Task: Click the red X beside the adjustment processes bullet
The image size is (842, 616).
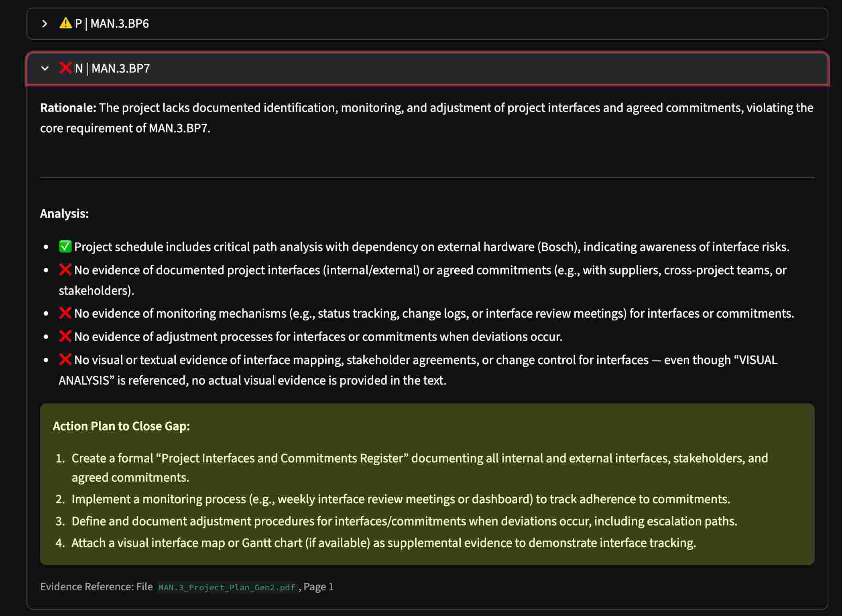Action: (x=64, y=336)
